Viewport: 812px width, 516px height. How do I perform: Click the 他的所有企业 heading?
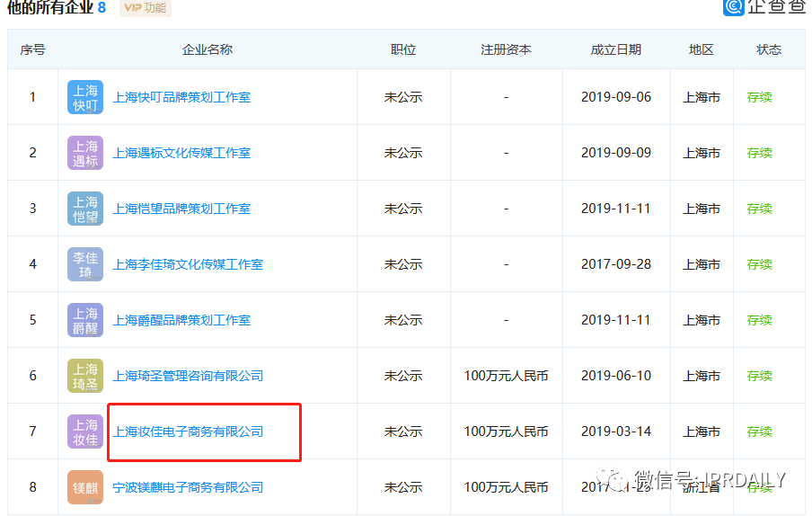50,7
